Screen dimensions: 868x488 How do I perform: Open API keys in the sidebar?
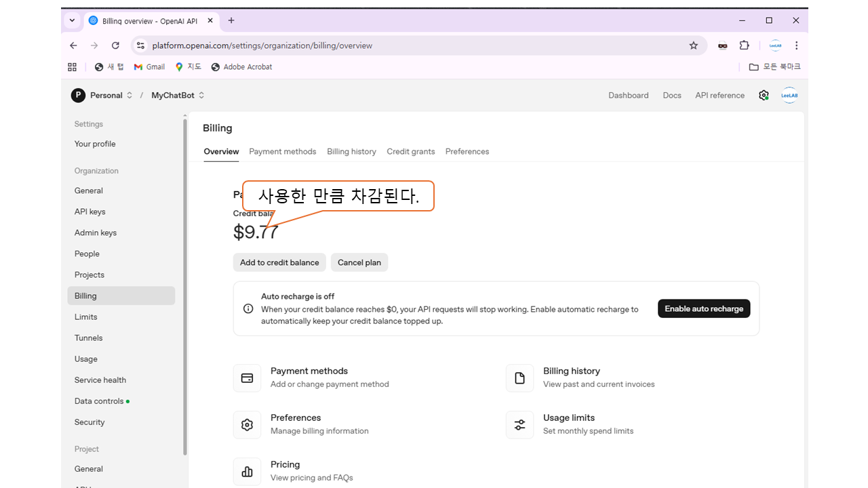[90, 211]
